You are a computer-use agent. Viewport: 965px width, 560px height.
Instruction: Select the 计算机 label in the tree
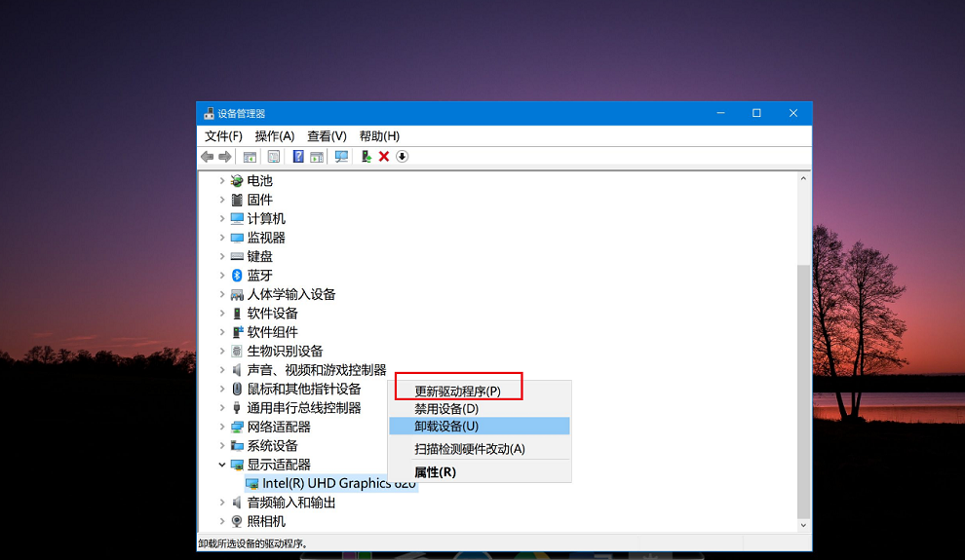pyautogui.click(x=266, y=218)
